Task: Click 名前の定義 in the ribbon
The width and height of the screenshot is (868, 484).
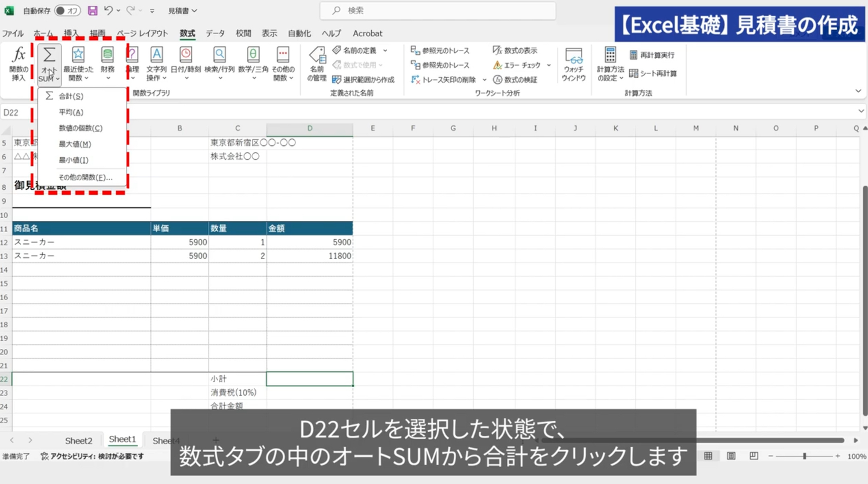Action: [354, 51]
